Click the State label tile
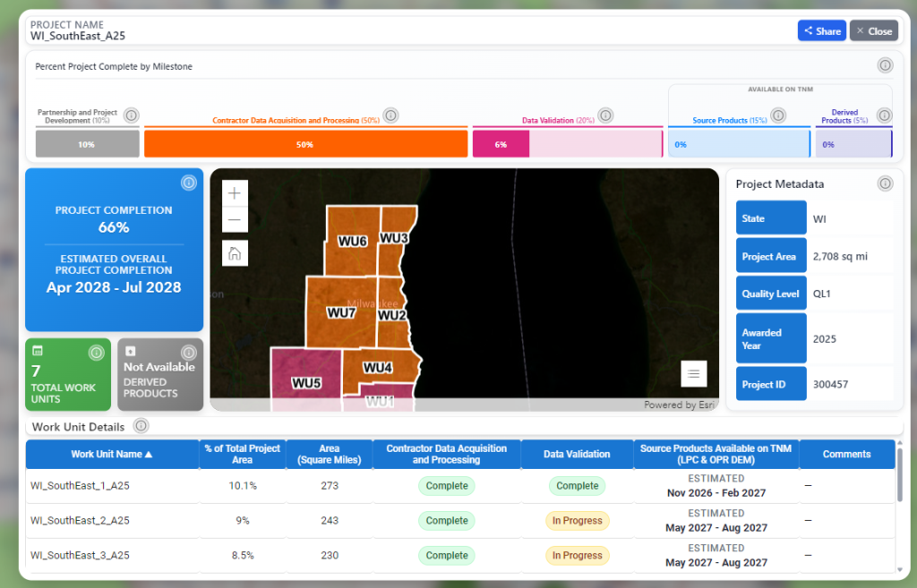The image size is (917, 588). (771, 218)
